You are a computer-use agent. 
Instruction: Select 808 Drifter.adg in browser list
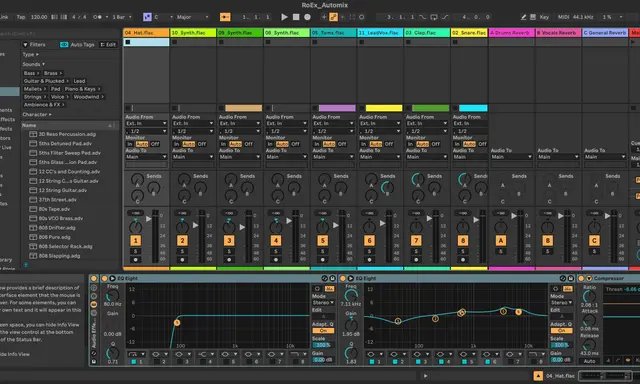57,228
